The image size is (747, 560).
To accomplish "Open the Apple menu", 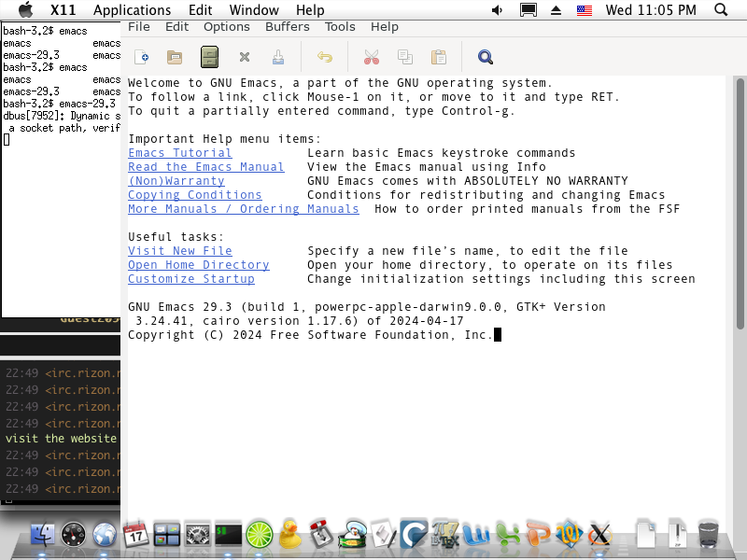I will click(x=26, y=9).
